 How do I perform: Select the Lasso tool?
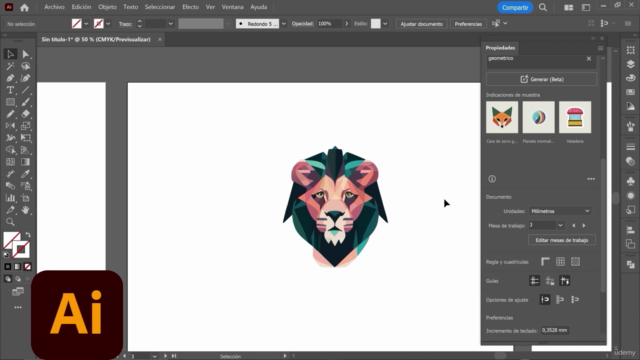pos(26,66)
